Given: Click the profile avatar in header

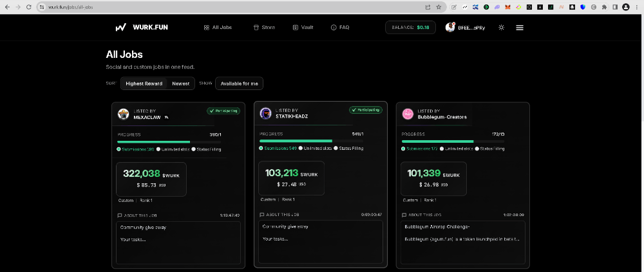Looking at the screenshot, I should click(450, 28).
